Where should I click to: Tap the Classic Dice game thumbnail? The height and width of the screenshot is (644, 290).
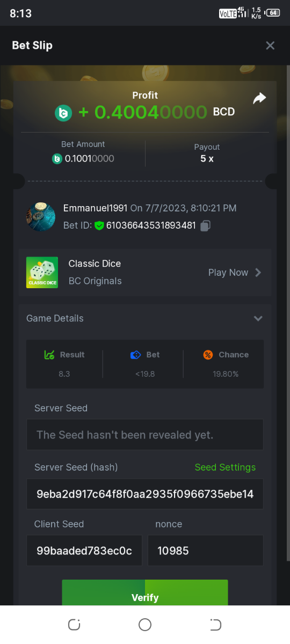[x=42, y=273]
